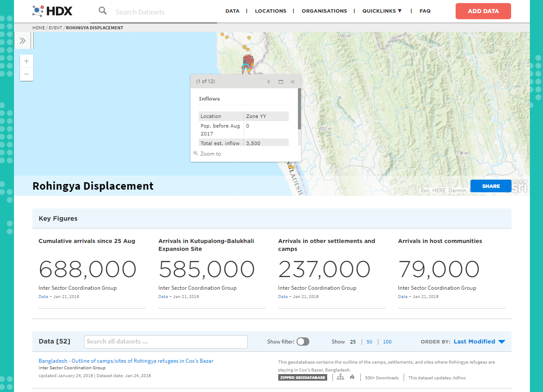Open the Quicklinks dropdown menu
Screen dimensions: 543x392
[x=382, y=11]
